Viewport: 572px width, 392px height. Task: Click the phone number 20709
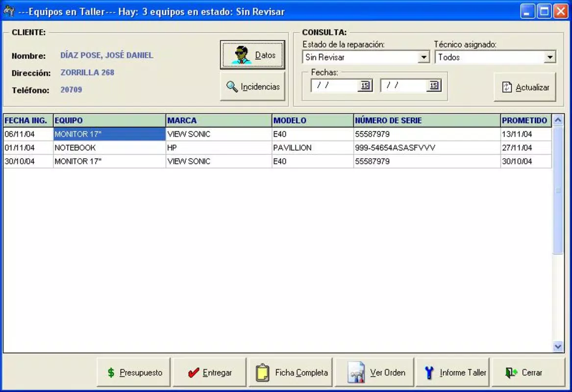click(x=71, y=90)
